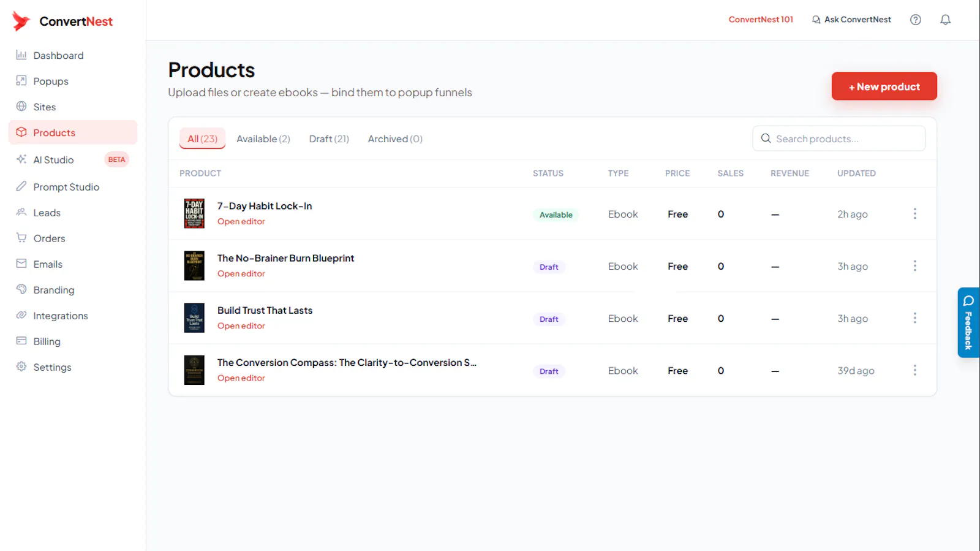Click the Products box icon in sidebar
The width and height of the screenshot is (980, 551).
pyautogui.click(x=21, y=132)
